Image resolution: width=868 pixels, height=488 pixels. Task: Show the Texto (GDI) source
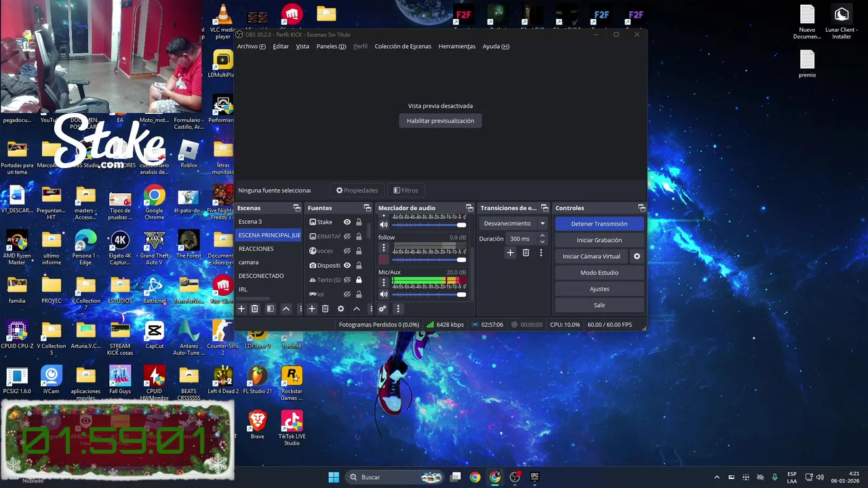click(x=347, y=280)
